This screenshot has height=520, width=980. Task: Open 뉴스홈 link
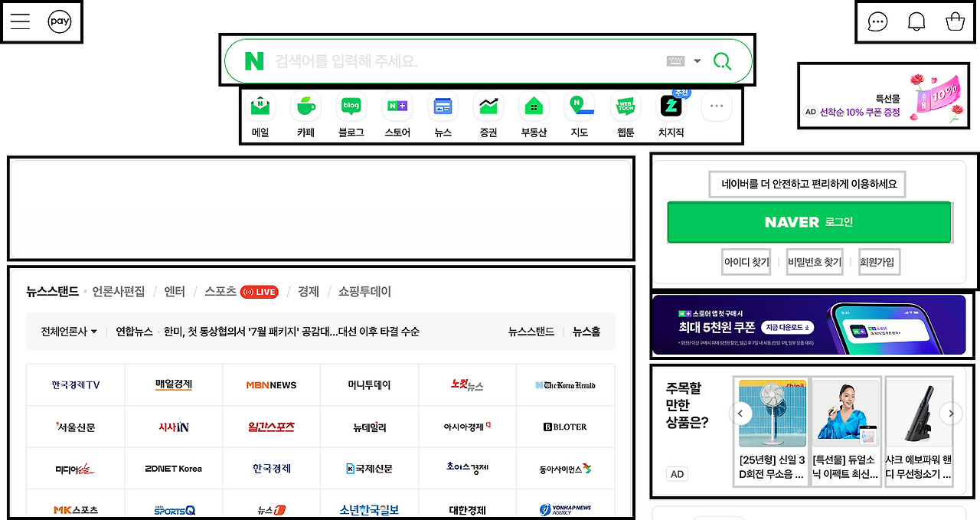pos(586,332)
